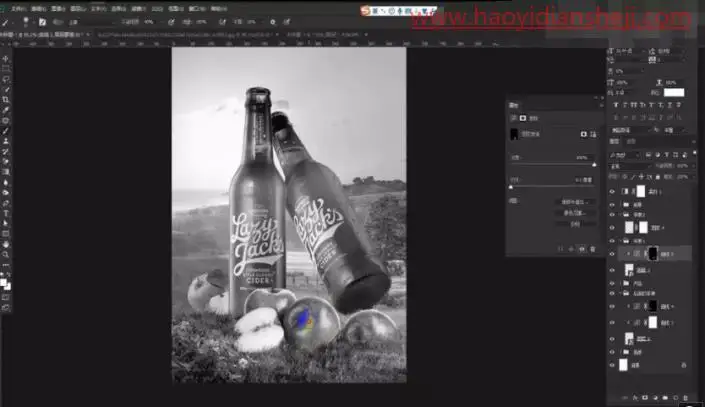The image size is (705, 407).
Task: Select the Crop tool
Action: pyautogui.click(x=6, y=100)
